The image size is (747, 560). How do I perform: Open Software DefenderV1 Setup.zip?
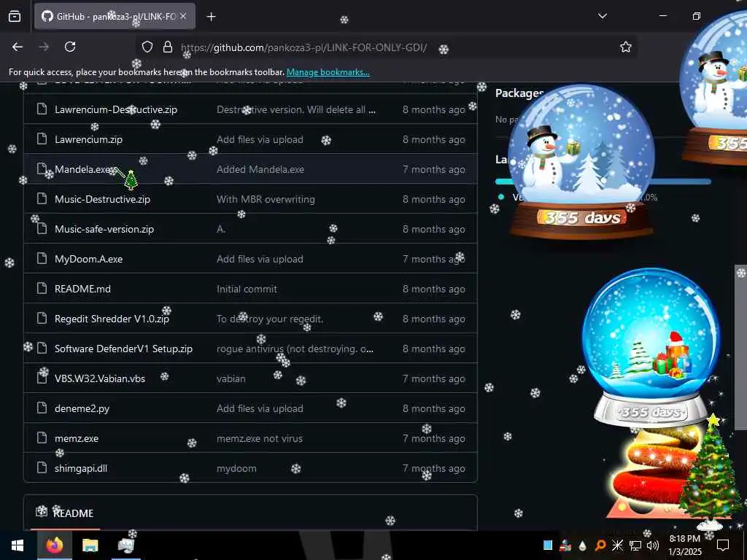point(123,349)
